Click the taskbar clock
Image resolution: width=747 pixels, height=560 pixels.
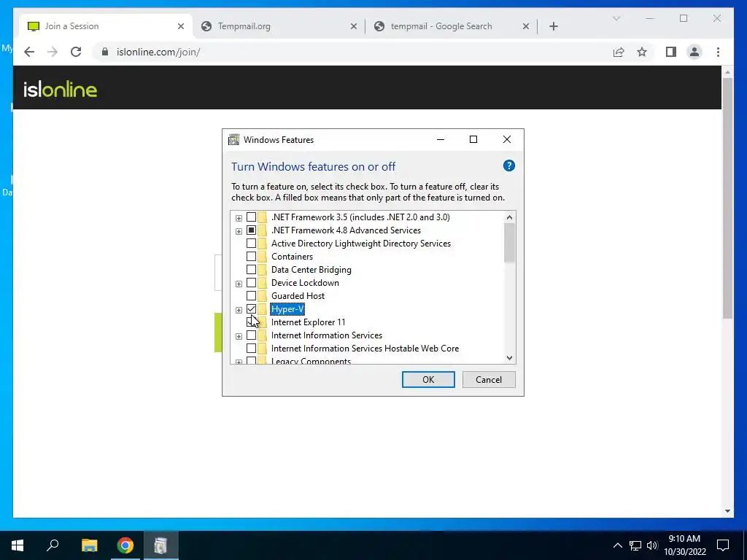point(684,545)
